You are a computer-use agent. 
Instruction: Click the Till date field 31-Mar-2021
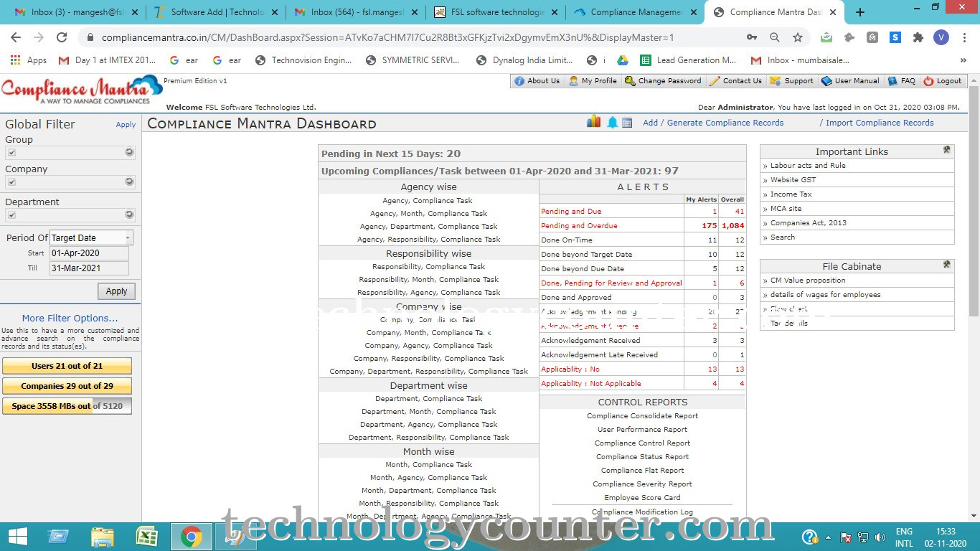pos(89,268)
